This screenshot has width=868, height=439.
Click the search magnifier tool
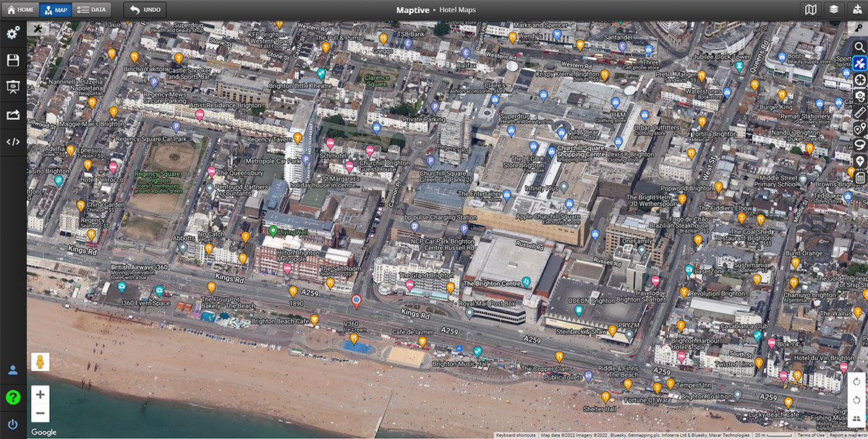pos(860,47)
